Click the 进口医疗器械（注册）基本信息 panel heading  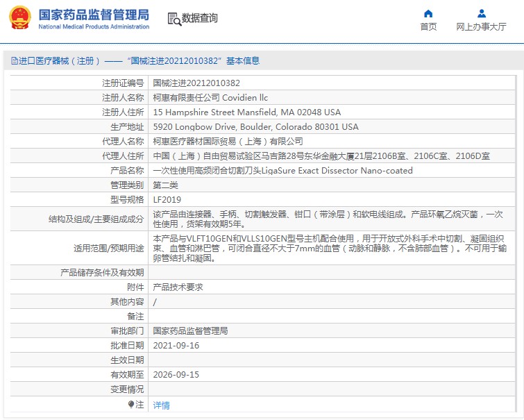[x=135, y=61]
